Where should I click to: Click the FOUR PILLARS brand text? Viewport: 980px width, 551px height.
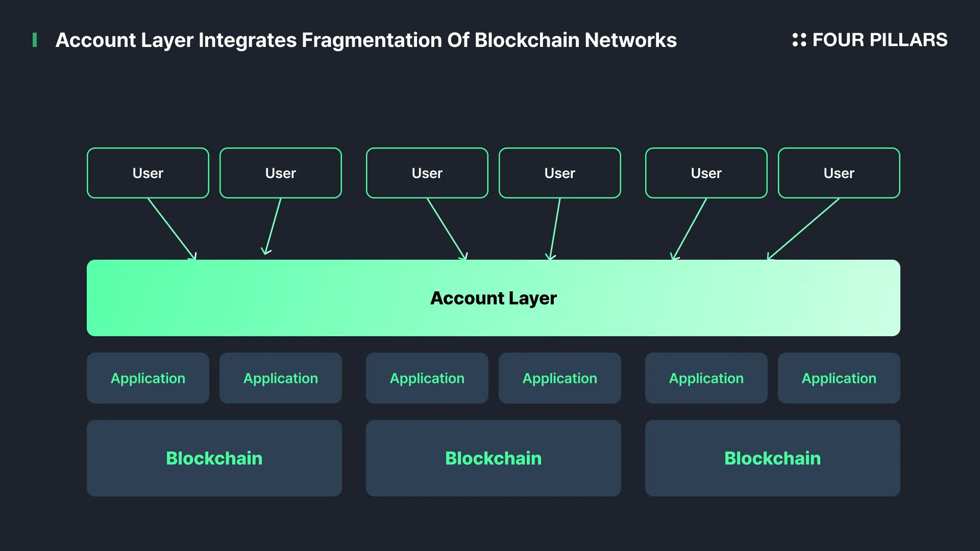tap(879, 40)
